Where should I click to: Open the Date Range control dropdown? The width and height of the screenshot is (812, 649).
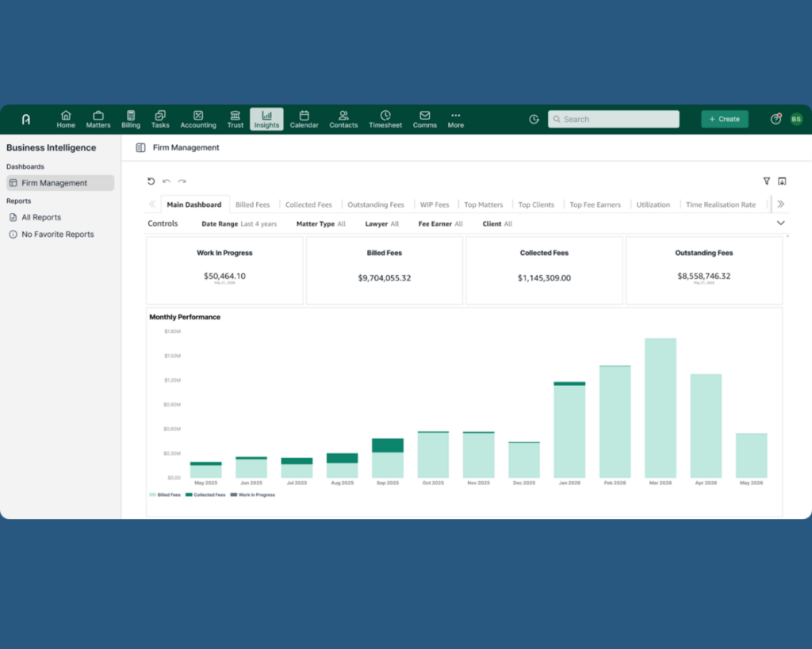239,224
